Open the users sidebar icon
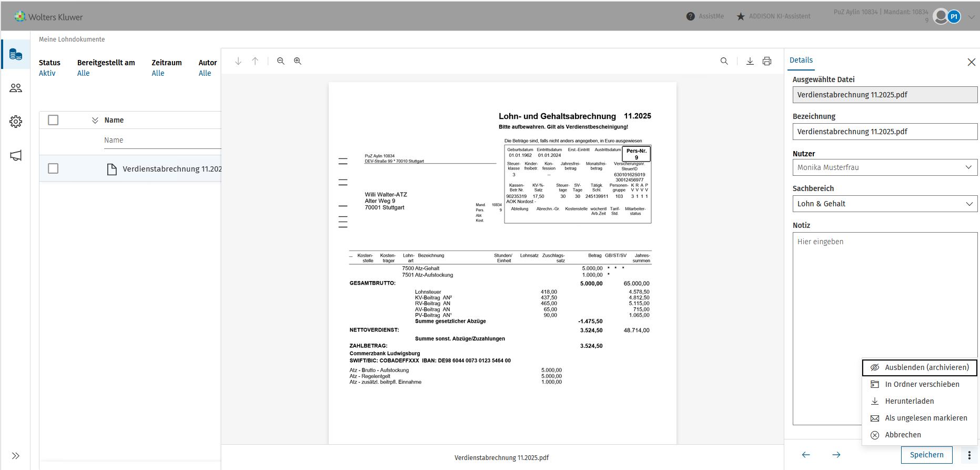The width and height of the screenshot is (980, 470). coord(16,88)
